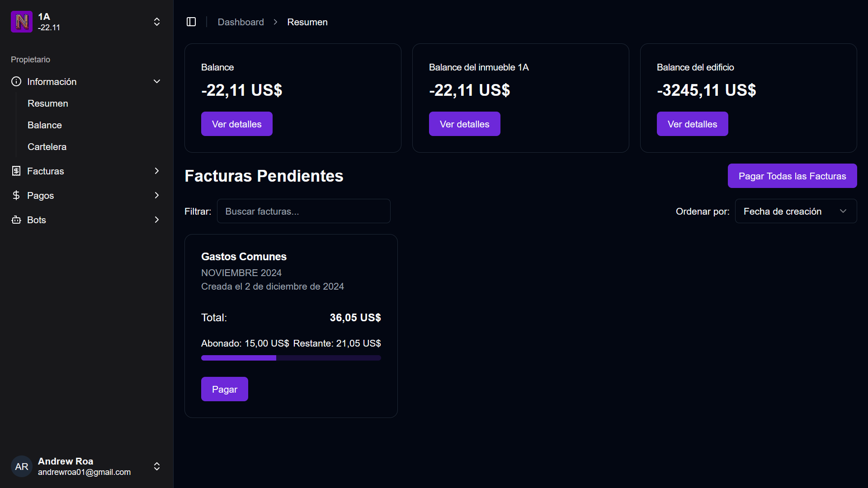Image resolution: width=868 pixels, height=488 pixels.
Task: Click Restante: 21,05 US$ text
Action: (x=337, y=343)
